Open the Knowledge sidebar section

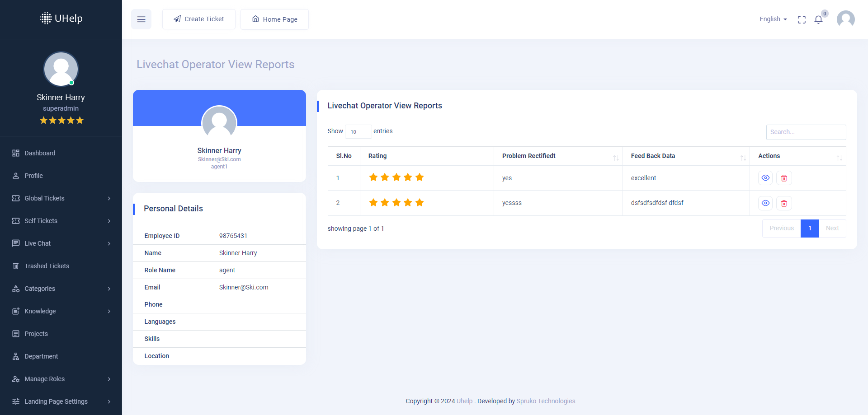click(x=40, y=311)
